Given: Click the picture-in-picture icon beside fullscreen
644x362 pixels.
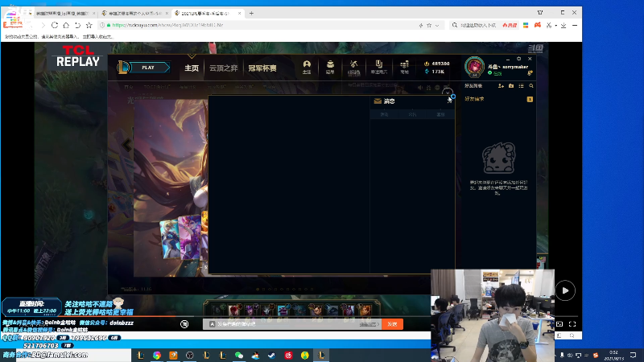Looking at the screenshot, I should coord(559,324).
